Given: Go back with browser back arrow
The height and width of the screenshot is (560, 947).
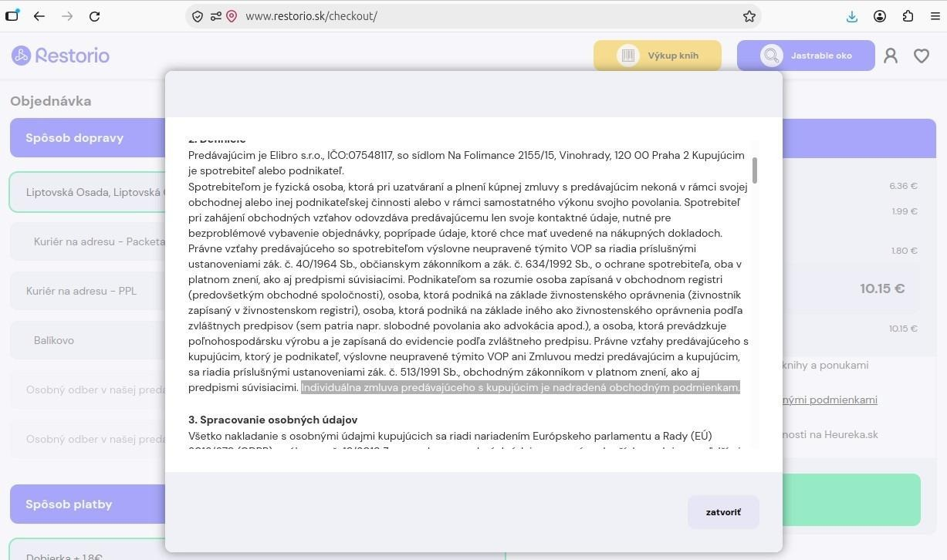Looking at the screenshot, I should [39, 16].
